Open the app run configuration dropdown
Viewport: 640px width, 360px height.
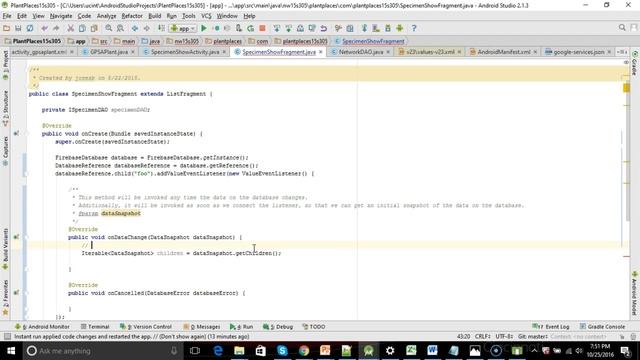click(183, 28)
